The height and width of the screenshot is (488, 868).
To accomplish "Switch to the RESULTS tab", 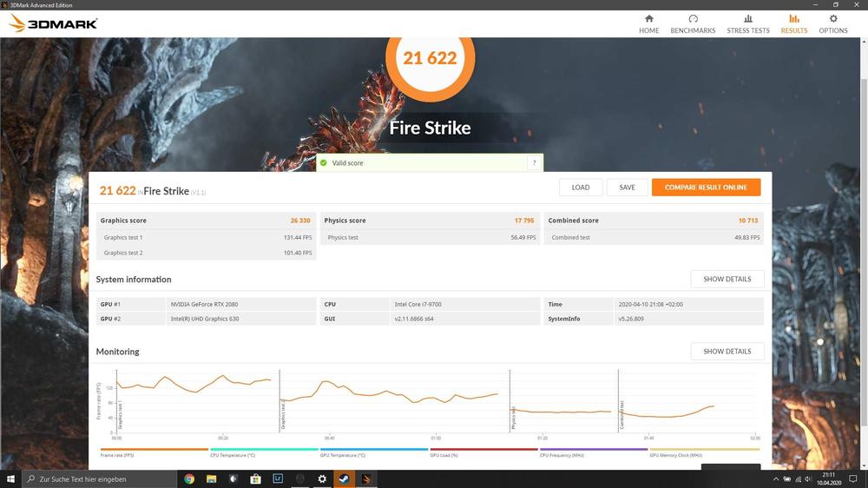I will click(793, 23).
